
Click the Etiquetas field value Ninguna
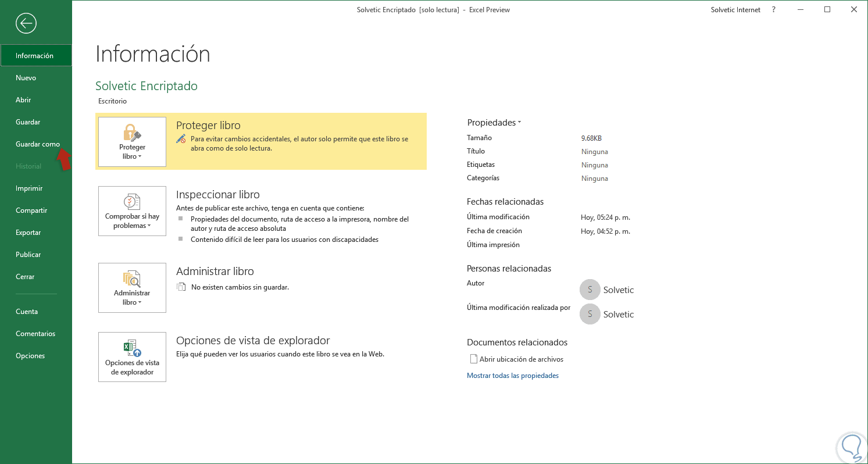(595, 165)
